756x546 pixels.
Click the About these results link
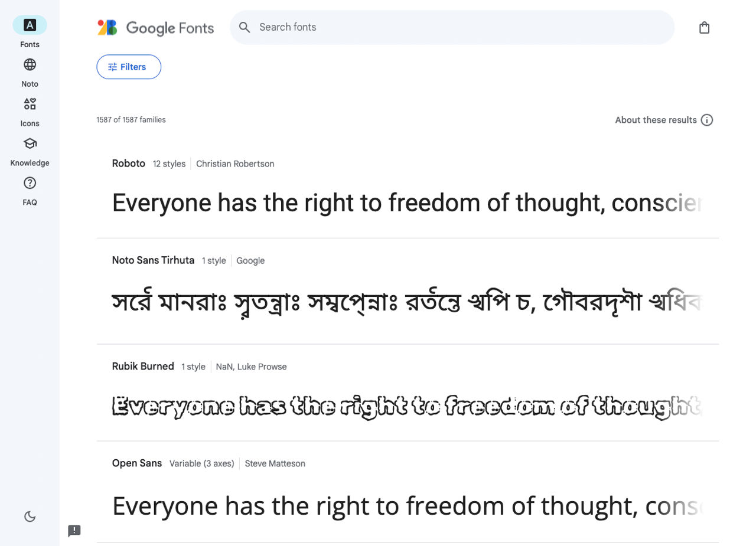(x=656, y=120)
